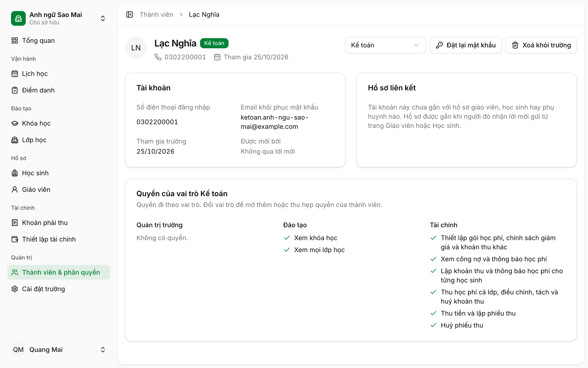Click the key icon in Đặt lại mật khẩu

tap(439, 45)
